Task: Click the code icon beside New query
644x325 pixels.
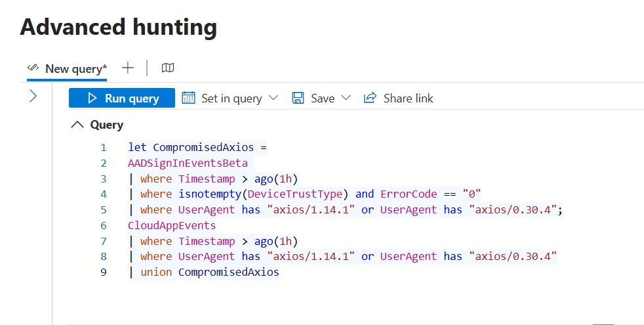Action: click(x=33, y=68)
